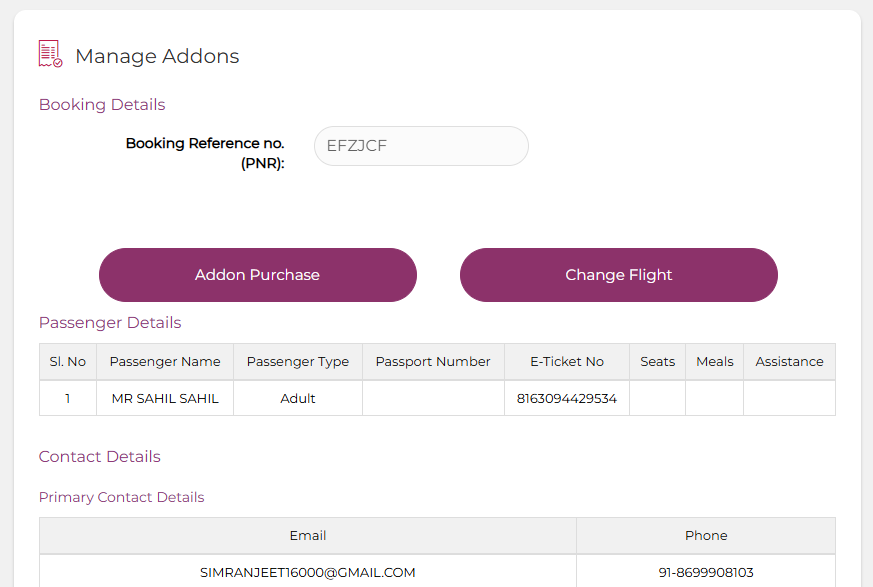The width and height of the screenshot is (873, 587).
Task: Select passenger MR SAHIL SAHIL cell
Action: pos(165,399)
